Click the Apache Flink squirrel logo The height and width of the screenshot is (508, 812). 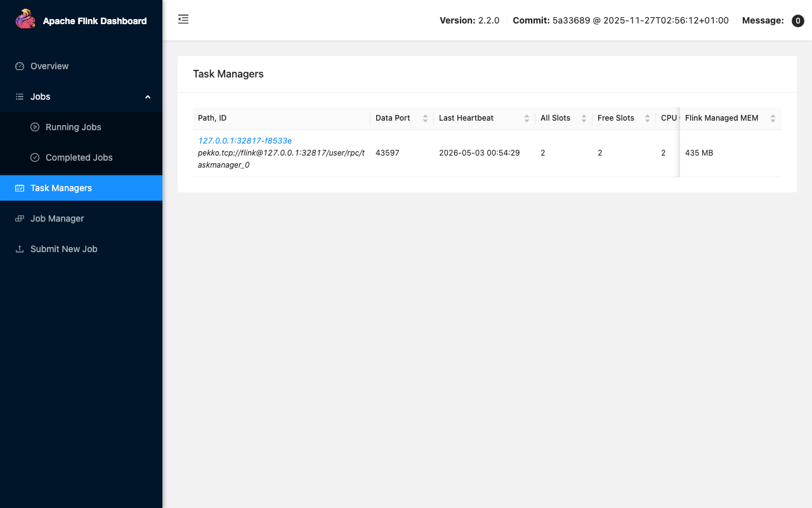[x=25, y=20]
